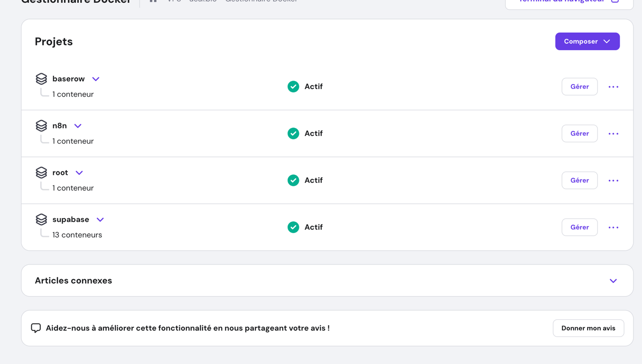This screenshot has width=642, height=364.
Task: Click the Donner mon avis button
Action: point(588,328)
